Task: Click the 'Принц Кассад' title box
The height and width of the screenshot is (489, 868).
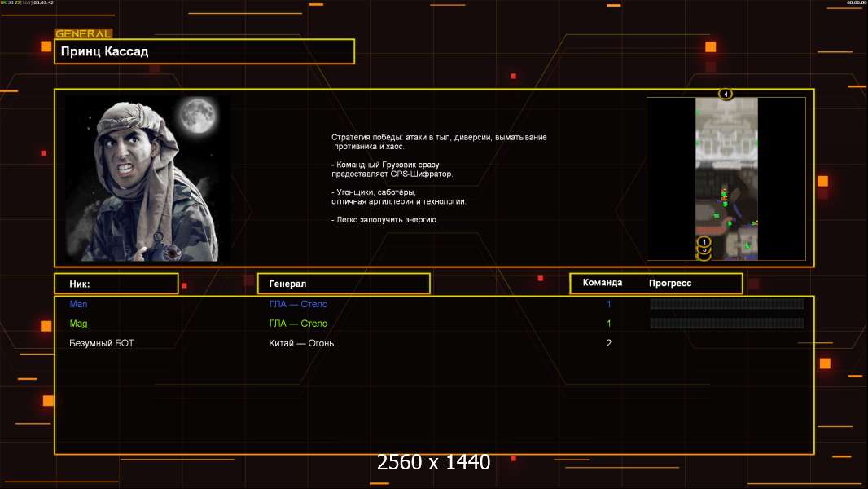Action: (204, 51)
